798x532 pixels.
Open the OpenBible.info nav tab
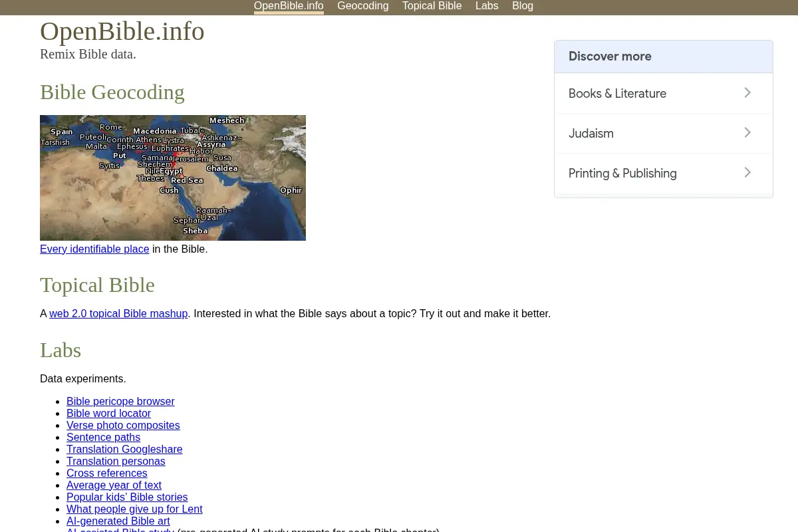pos(289,6)
